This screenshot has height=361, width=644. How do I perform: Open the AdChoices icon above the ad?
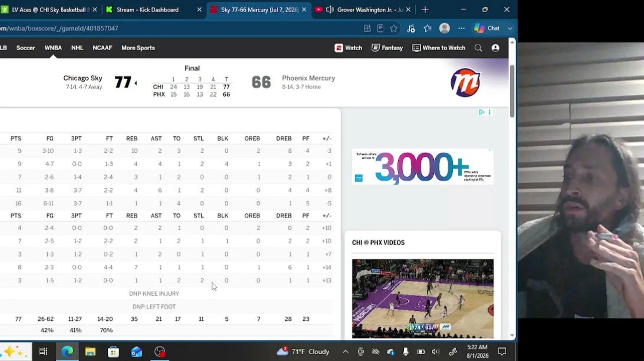(x=481, y=112)
